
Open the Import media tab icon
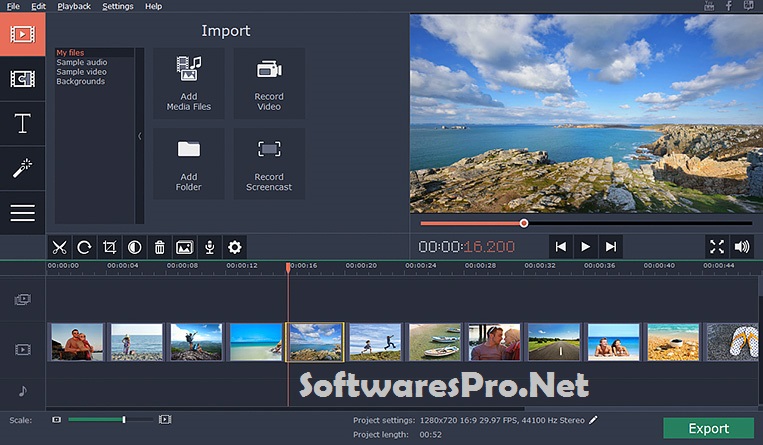(x=22, y=34)
